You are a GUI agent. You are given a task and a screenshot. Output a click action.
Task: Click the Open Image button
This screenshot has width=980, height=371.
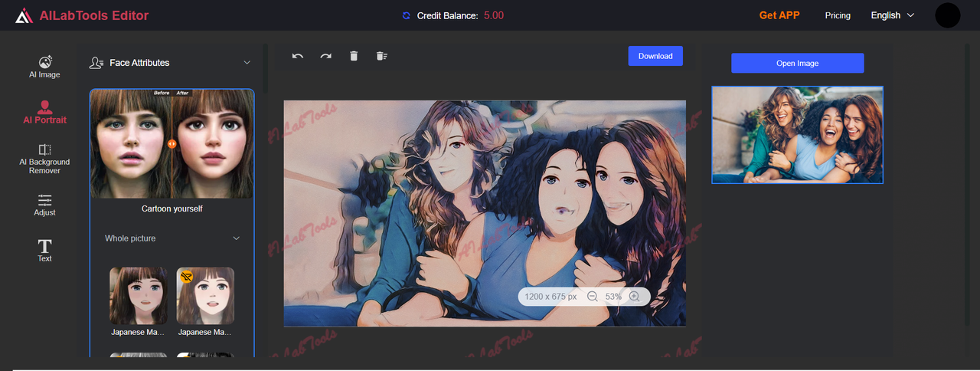[797, 63]
